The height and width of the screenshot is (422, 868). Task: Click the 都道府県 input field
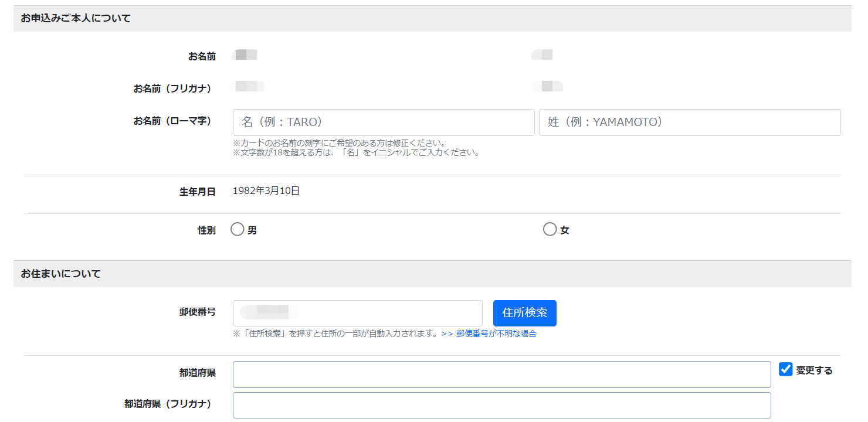[502, 375]
